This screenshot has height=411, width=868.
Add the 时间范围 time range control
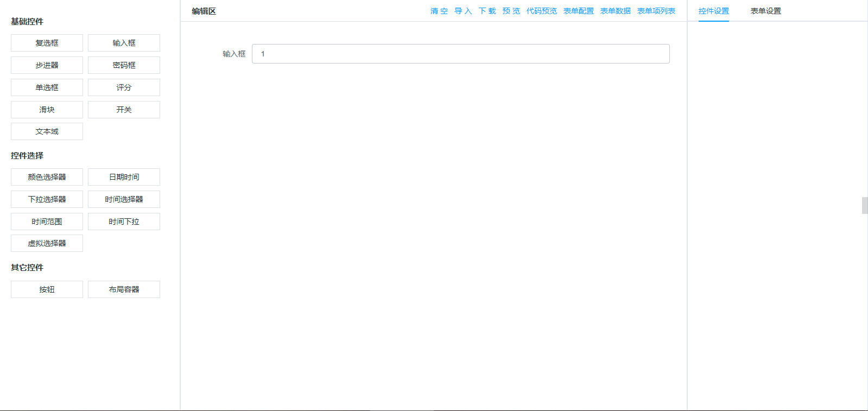point(47,222)
